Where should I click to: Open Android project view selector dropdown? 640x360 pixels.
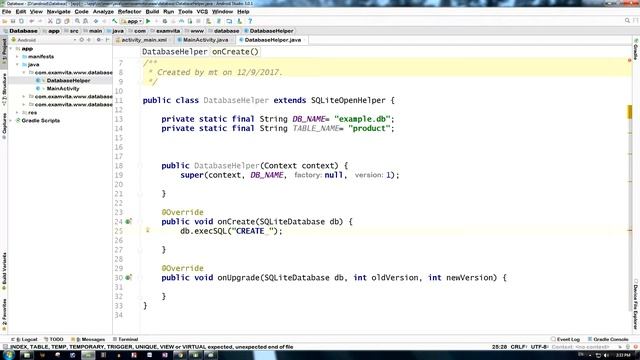coord(44,40)
